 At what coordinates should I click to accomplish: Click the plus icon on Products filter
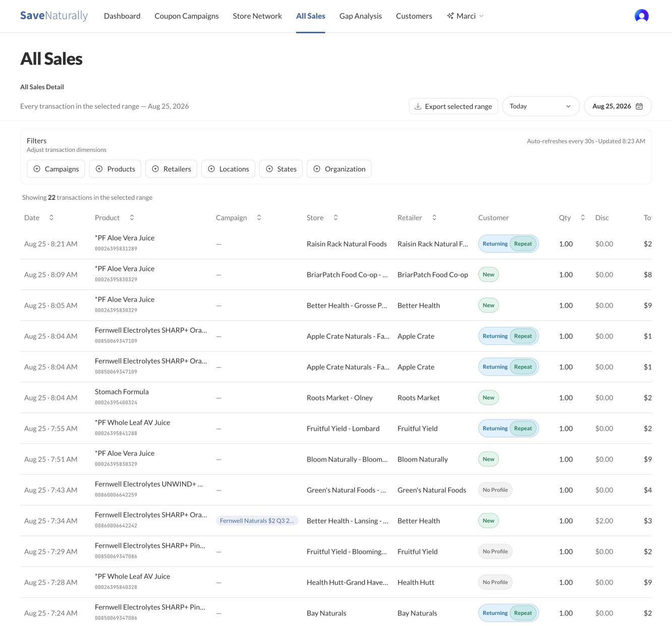(x=99, y=169)
